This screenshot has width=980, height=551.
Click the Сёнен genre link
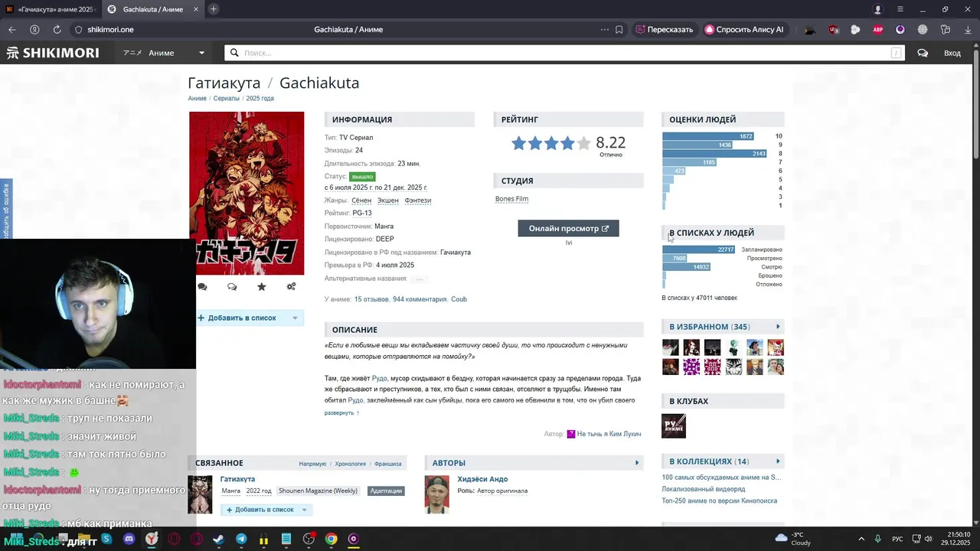[361, 201]
